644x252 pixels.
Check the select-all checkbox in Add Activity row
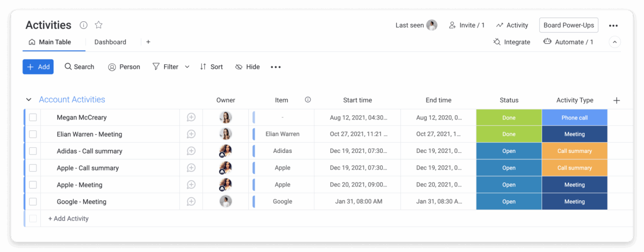33,219
